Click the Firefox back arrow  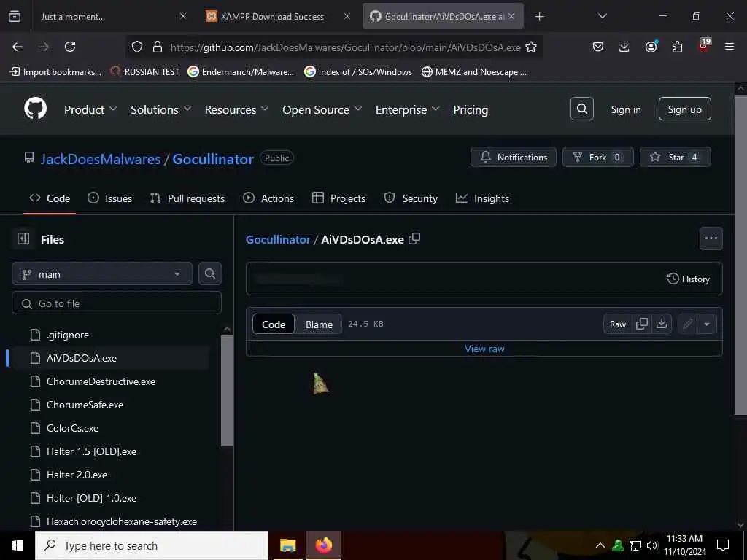pos(18,47)
